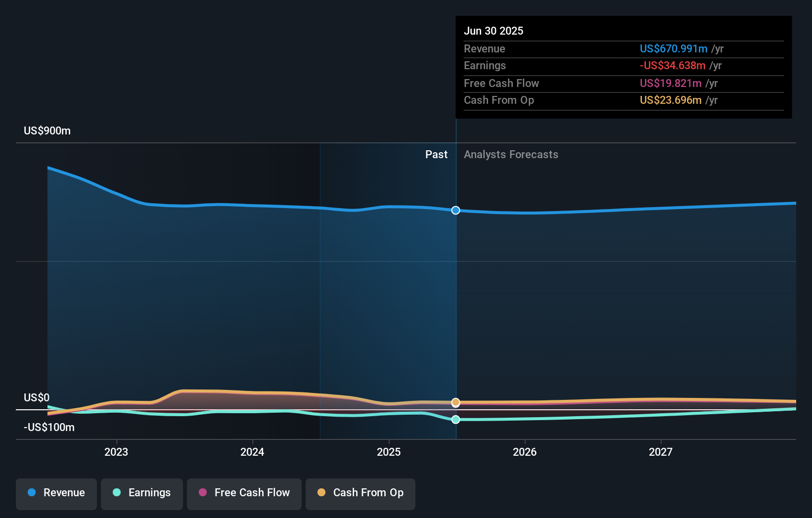Viewport: 812px width, 518px height.
Task: Click the Jun 30 2025 tooltip date
Action: [x=494, y=31]
